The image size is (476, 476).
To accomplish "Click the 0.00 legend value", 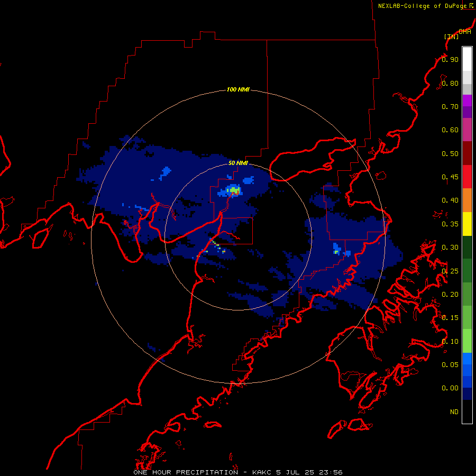I will click(x=450, y=388).
